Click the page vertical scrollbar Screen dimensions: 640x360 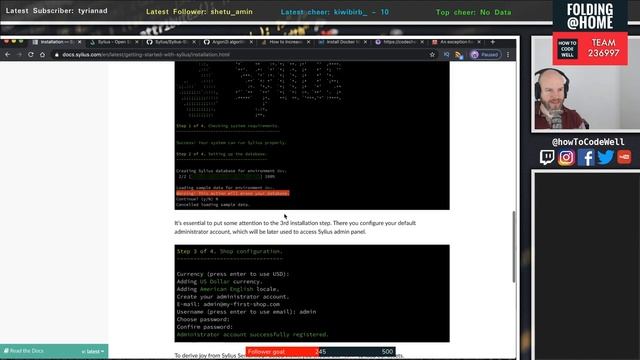click(x=513, y=247)
